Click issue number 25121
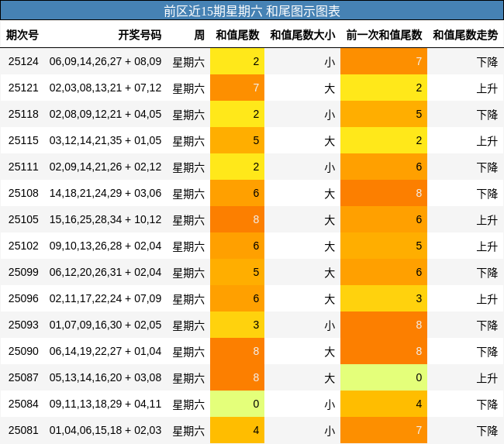This screenshot has height=444, width=504. click(23, 88)
